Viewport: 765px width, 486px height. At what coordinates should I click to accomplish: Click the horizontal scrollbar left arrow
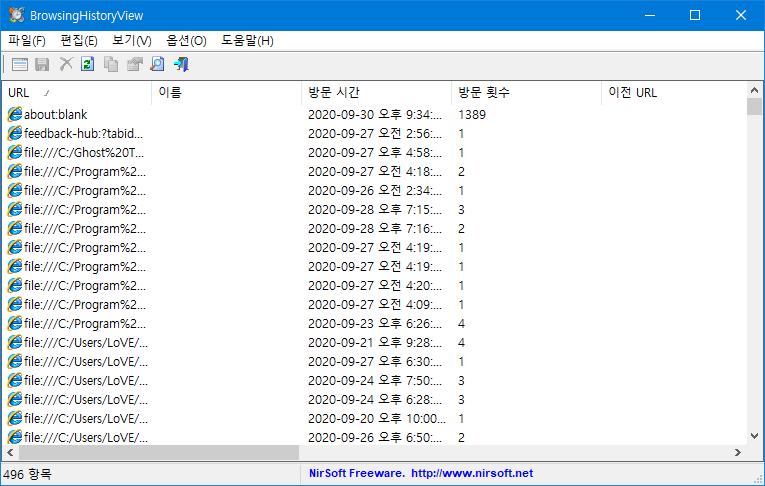point(10,452)
